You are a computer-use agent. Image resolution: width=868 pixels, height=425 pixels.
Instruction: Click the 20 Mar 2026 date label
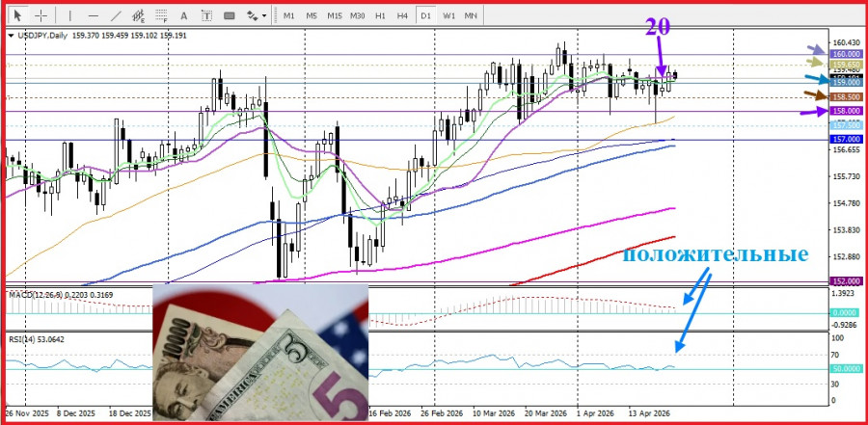pyautogui.click(x=545, y=413)
